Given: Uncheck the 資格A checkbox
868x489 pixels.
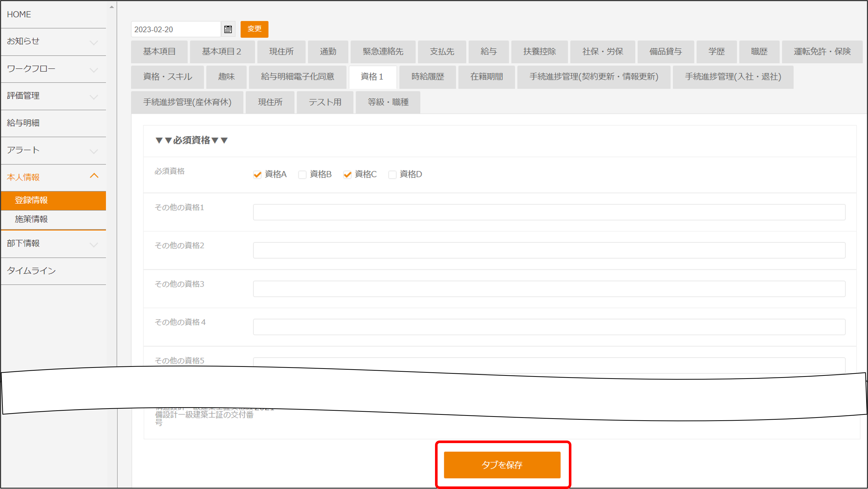Looking at the screenshot, I should (257, 175).
